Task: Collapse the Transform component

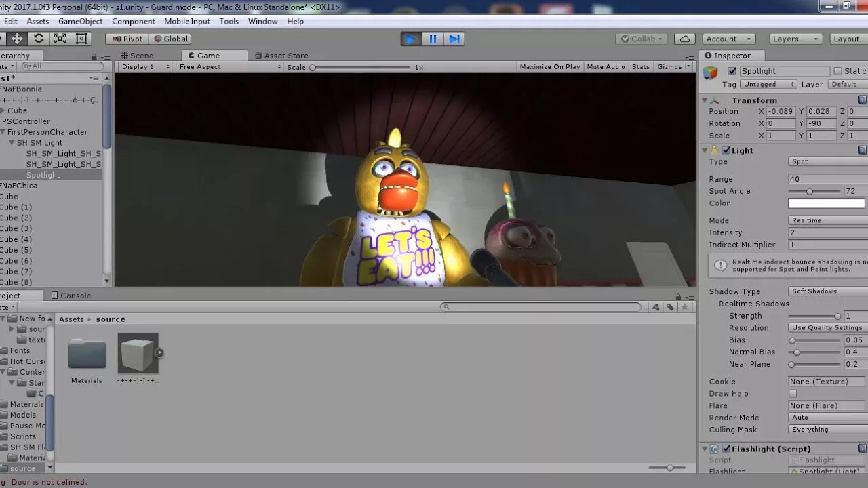Action: [705, 100]
